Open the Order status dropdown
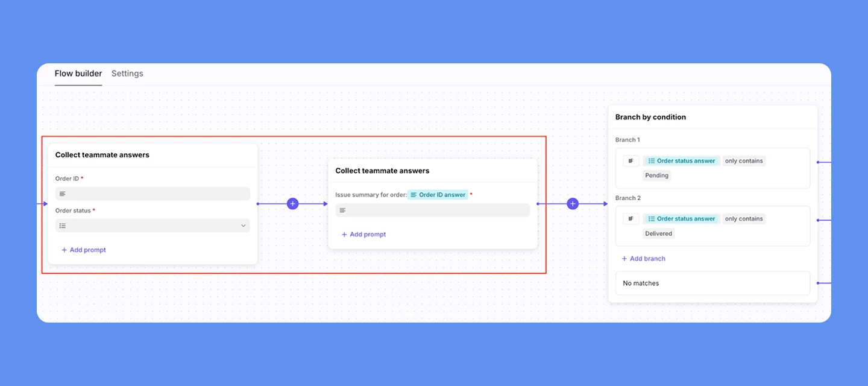 244,225
